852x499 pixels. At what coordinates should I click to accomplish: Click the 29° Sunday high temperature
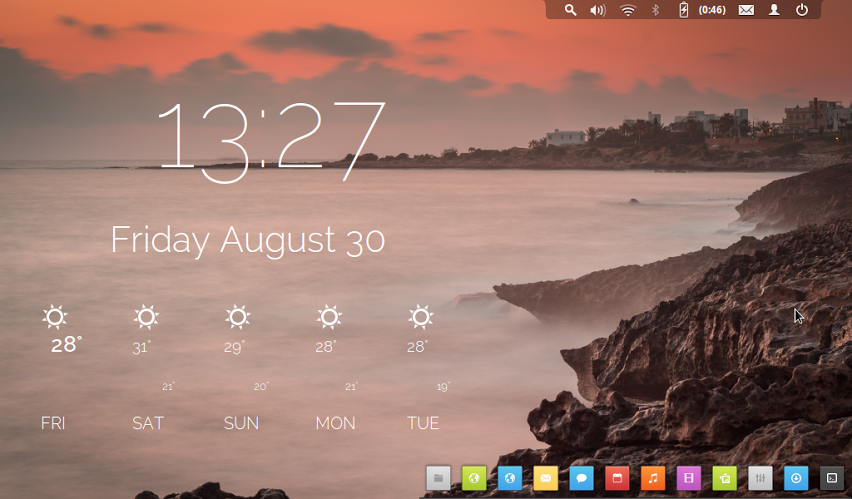click(x=234, y=347)
